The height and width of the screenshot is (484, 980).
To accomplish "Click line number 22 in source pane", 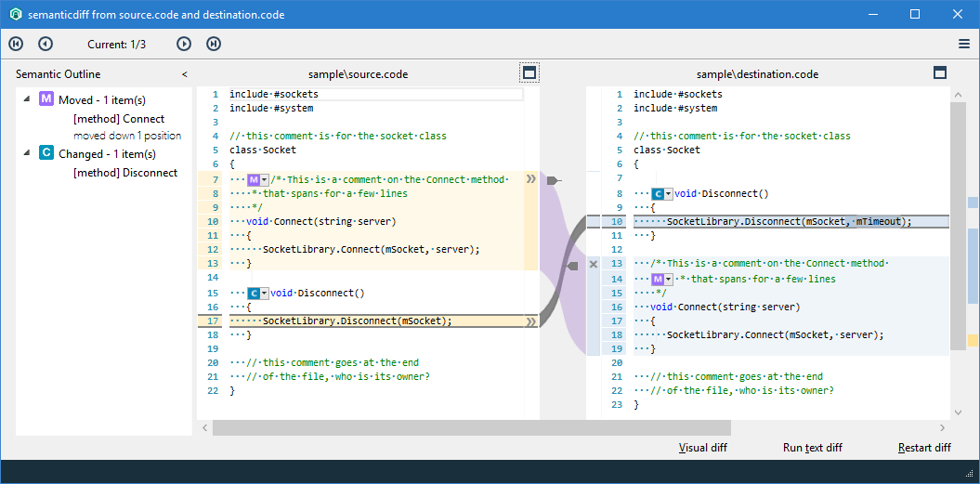I will [213, 391].
